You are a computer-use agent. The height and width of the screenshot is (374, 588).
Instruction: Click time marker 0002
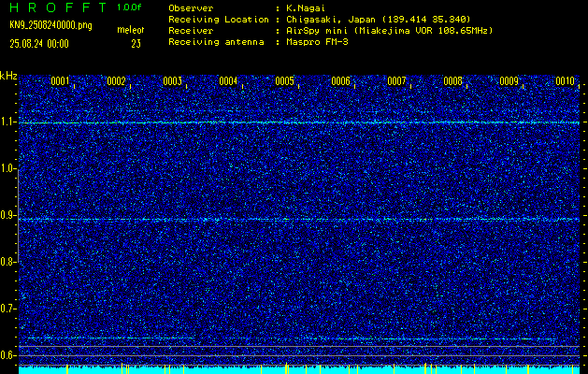[116, 81]
